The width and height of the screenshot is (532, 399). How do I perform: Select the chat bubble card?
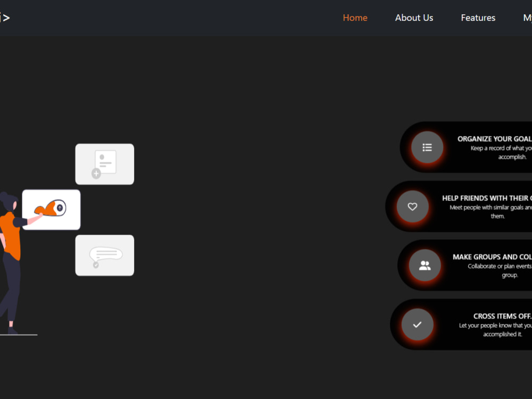point(104,255)
